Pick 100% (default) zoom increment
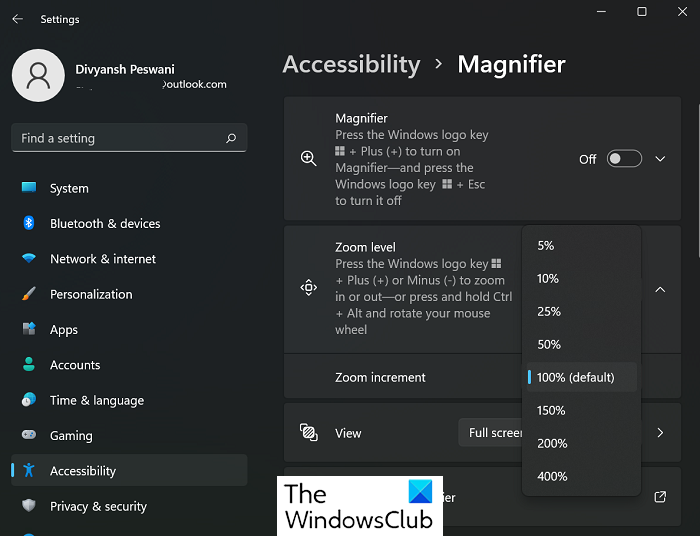700x536 pixels. coord(575,377)
